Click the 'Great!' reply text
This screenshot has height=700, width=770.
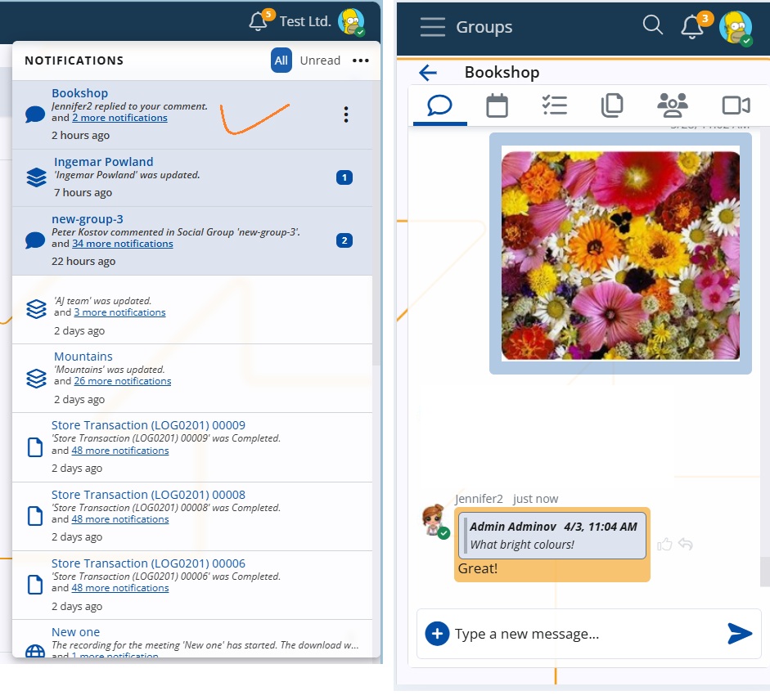(x=478, y=568)
